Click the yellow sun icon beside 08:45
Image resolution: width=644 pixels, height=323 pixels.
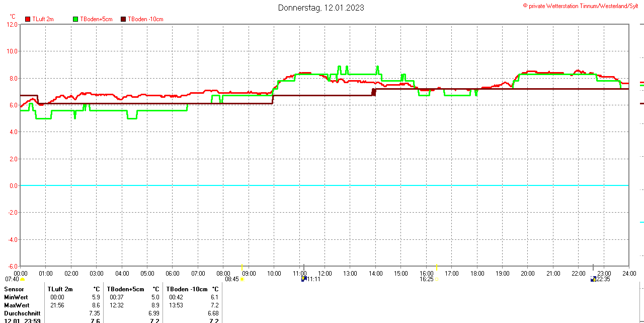click(242, 279)
